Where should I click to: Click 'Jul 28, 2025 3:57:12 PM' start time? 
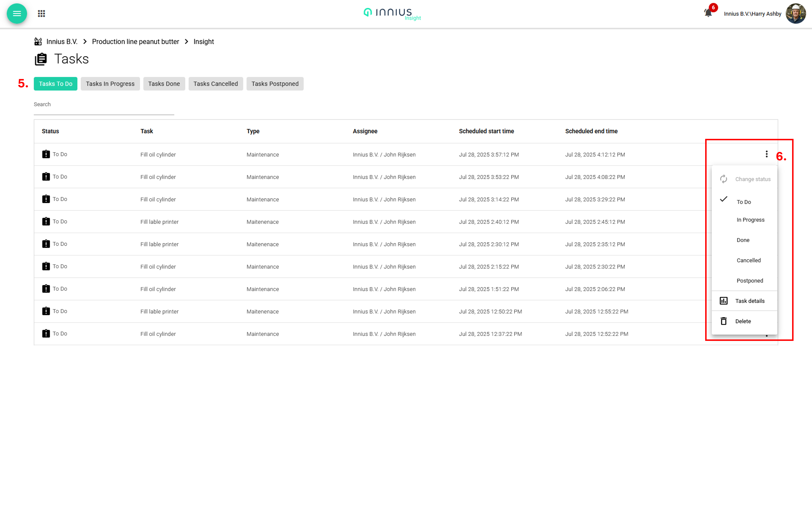pos(489,155)
